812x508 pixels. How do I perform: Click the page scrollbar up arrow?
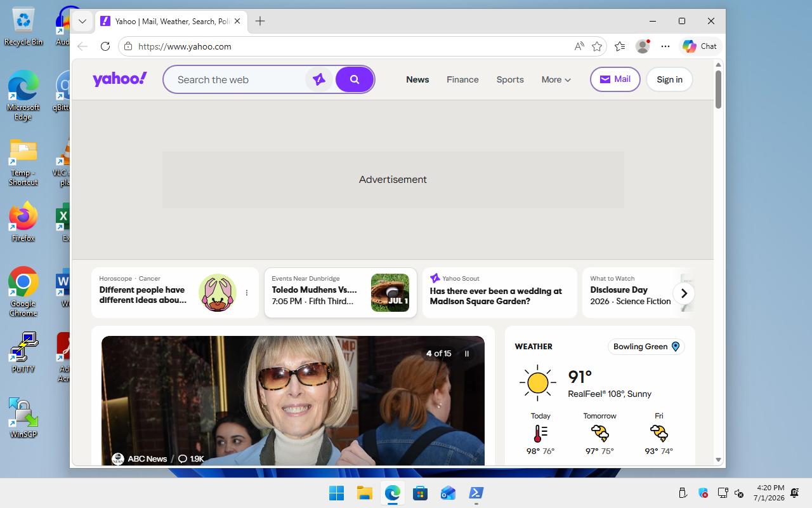[718, 65]
